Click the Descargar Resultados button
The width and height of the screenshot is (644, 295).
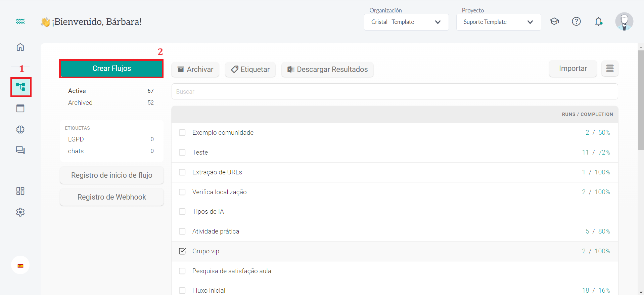point(327,70)
